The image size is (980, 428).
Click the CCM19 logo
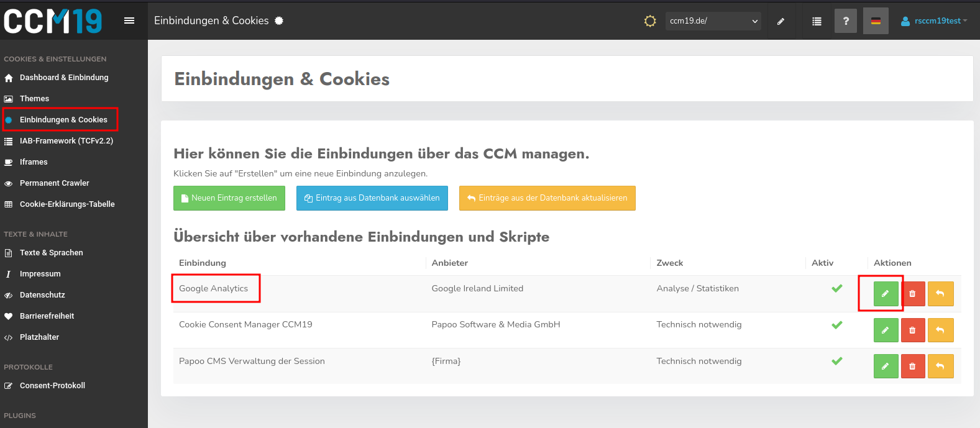click(53, 21)
